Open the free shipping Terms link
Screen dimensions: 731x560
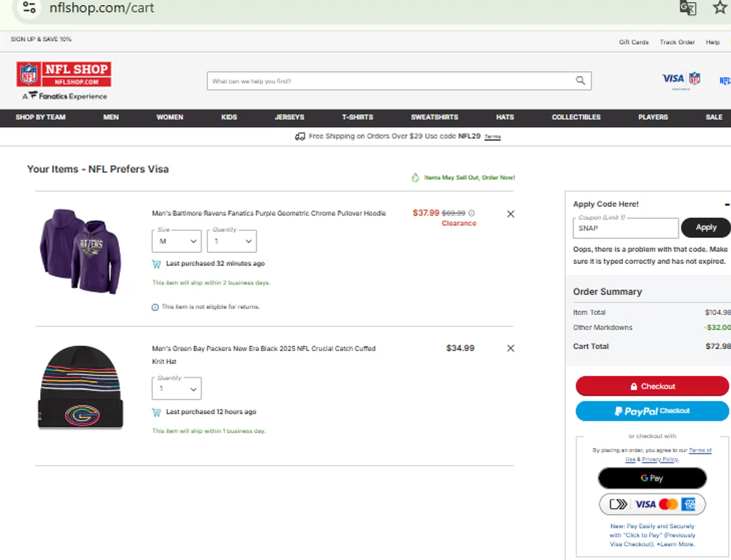coord(492,137)
